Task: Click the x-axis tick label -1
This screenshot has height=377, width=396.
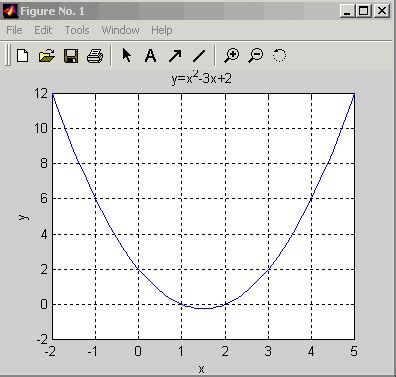Action: [x=93, y=351]
